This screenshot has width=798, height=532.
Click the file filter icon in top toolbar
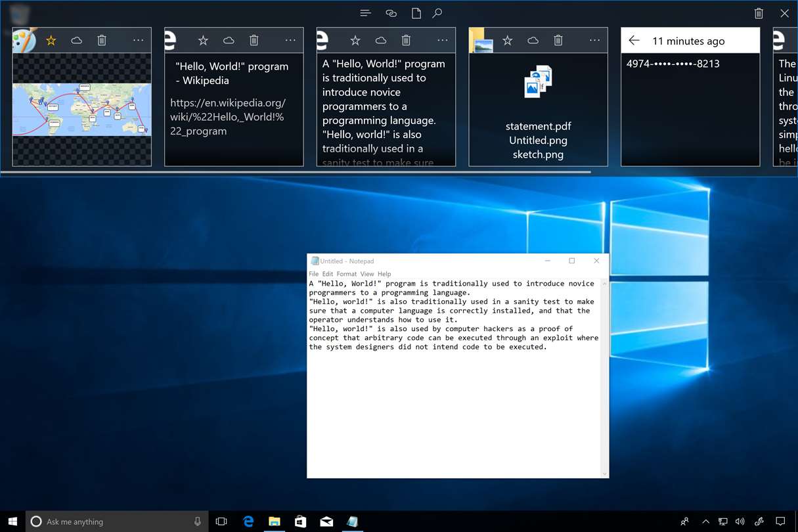coord(416,13)
